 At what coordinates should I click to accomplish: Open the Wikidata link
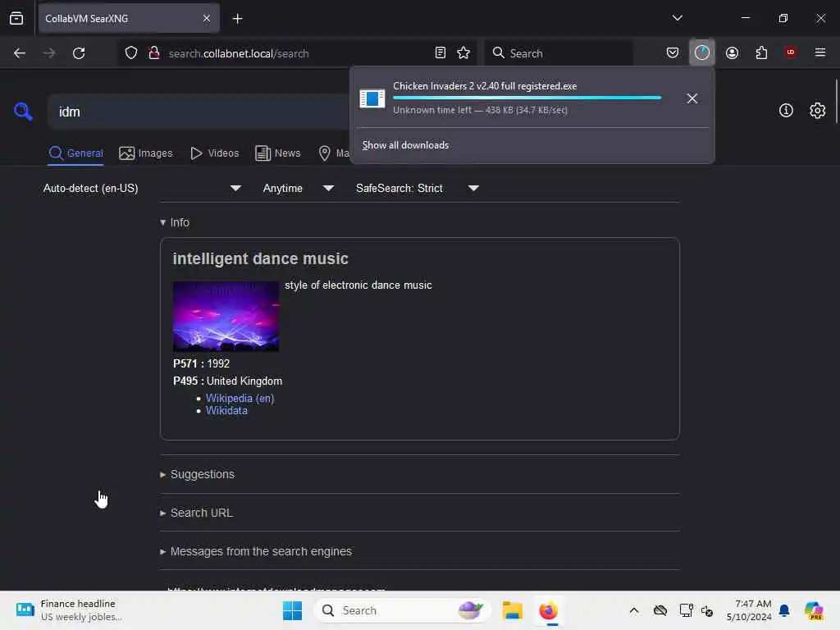pos(226,411)
